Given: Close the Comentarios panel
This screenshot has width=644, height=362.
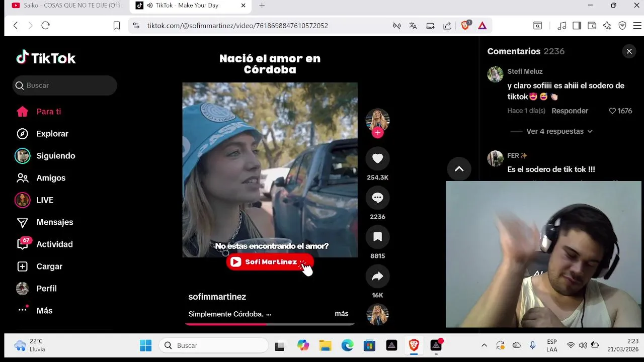Looking at the screenshot, I should 629,51.
